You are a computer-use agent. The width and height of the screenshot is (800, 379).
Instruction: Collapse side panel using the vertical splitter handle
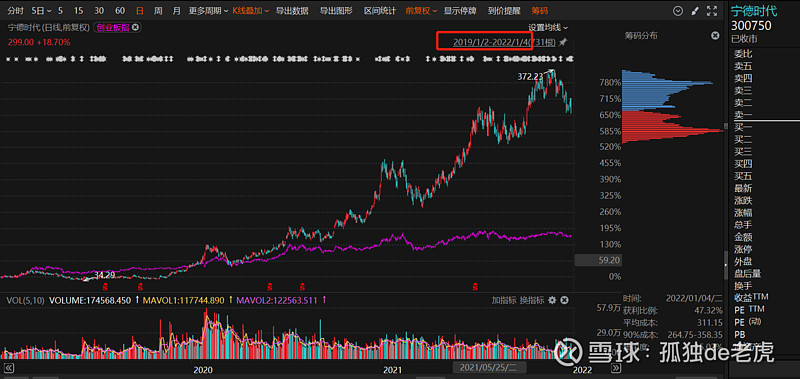point(726,265)
